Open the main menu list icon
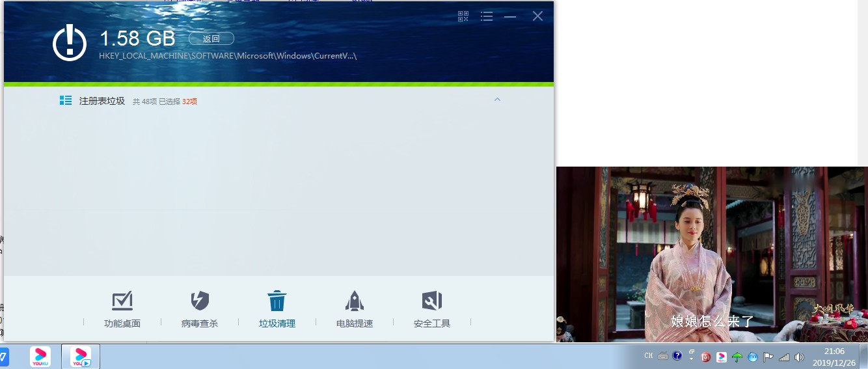The image size is (868, 369). tap(487, 16)
